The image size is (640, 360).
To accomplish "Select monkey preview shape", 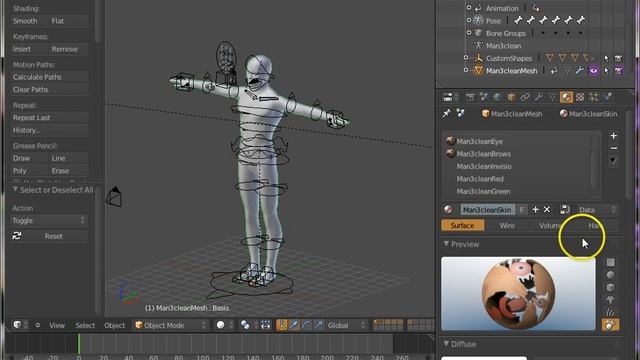I will [x=611, y=300].
